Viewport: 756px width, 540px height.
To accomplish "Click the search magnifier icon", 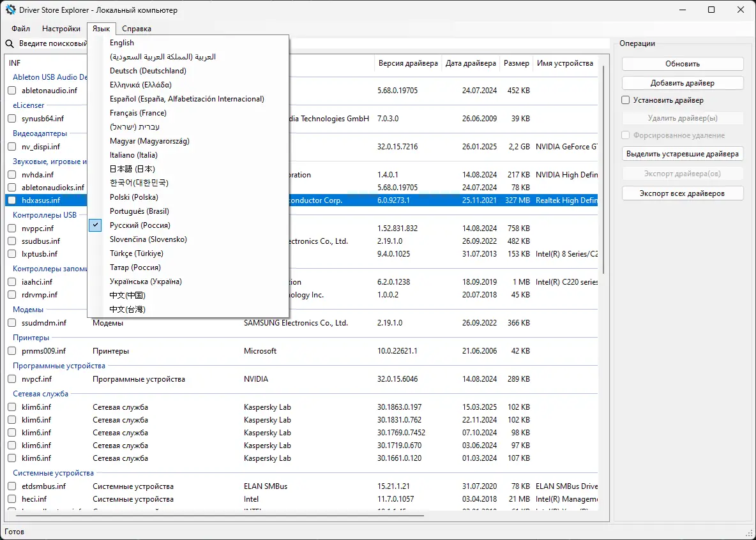I will point(8,43).
